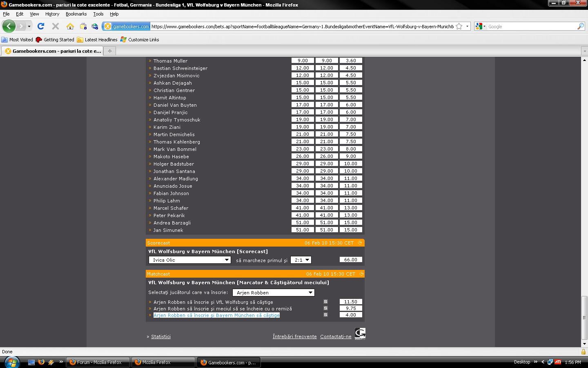Screen dimensions: 588x368
Task: Click the page scrollbar up arrow
Action: (x=584, y=60)
